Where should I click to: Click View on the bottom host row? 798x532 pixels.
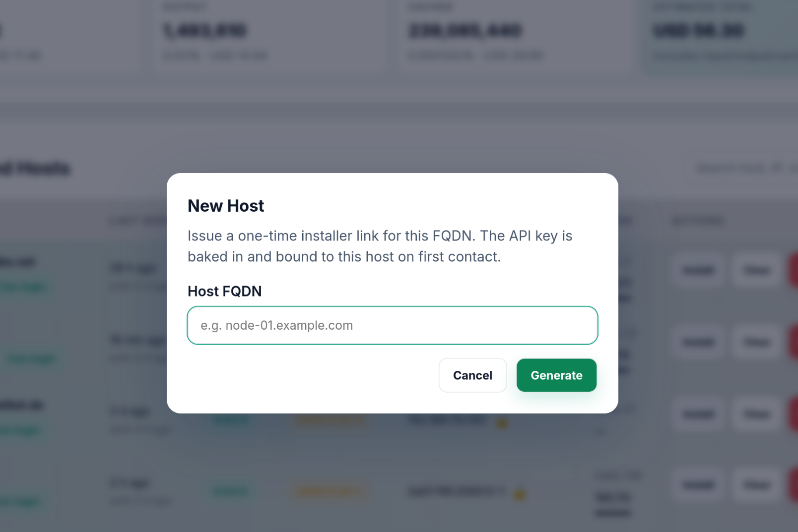point(756,485)
